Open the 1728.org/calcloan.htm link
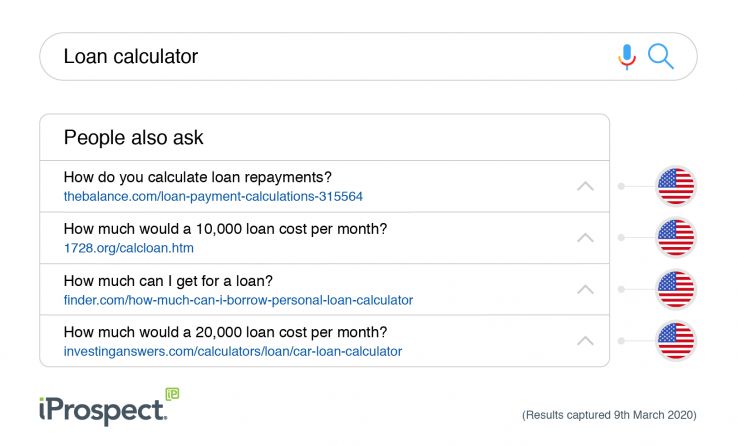Viewport: 738px width, 446px height. (128, 248)
